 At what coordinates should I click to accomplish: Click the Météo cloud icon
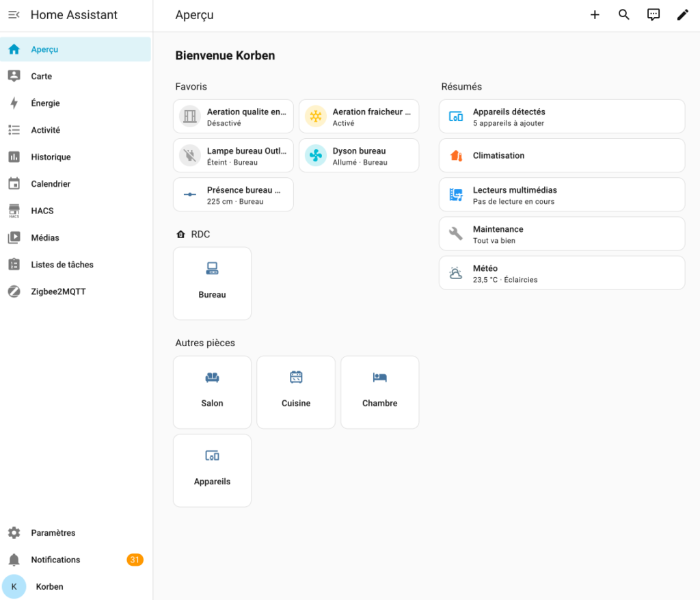[x=456, y=273]
